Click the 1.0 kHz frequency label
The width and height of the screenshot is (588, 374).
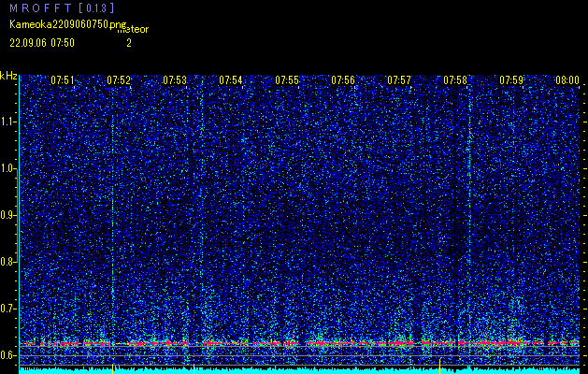[7, 168]
